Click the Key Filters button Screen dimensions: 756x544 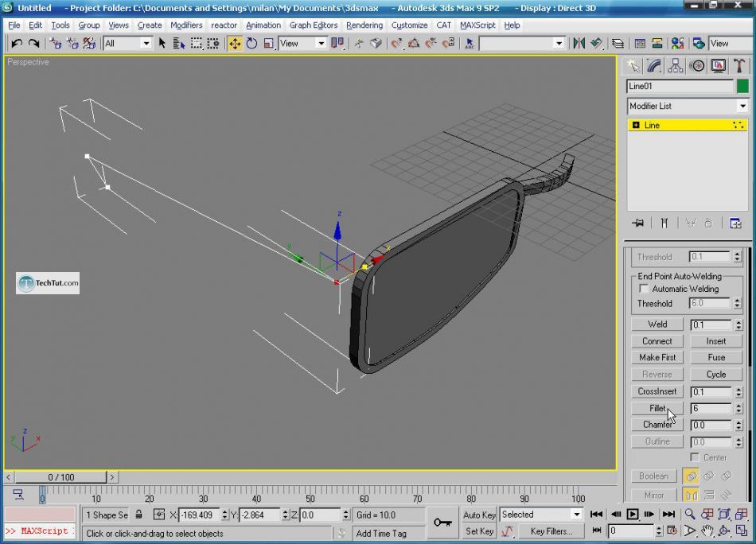coord(551,531)
